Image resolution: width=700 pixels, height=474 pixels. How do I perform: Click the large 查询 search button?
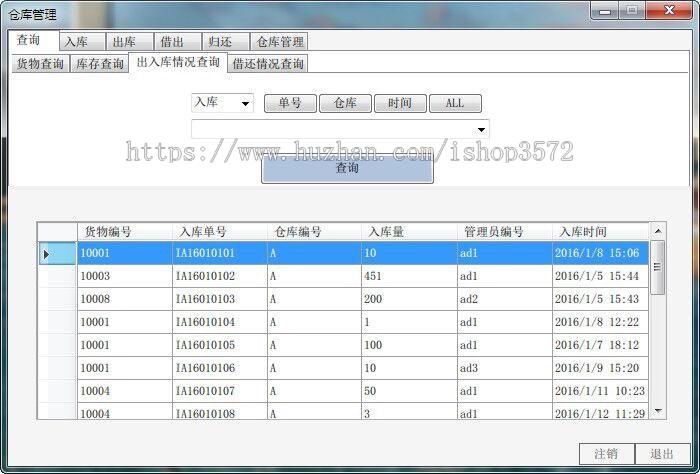coord(347,169)
